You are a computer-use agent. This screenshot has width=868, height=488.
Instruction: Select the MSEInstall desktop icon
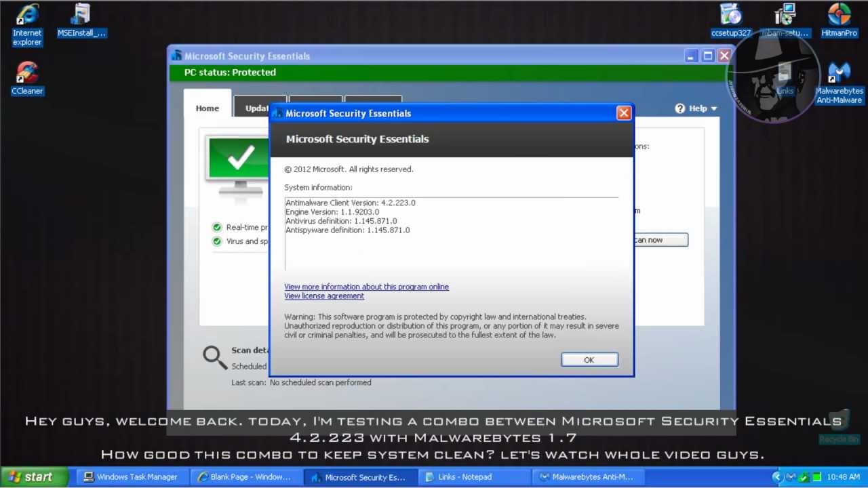pyautogui.click(x=81, y=20)
